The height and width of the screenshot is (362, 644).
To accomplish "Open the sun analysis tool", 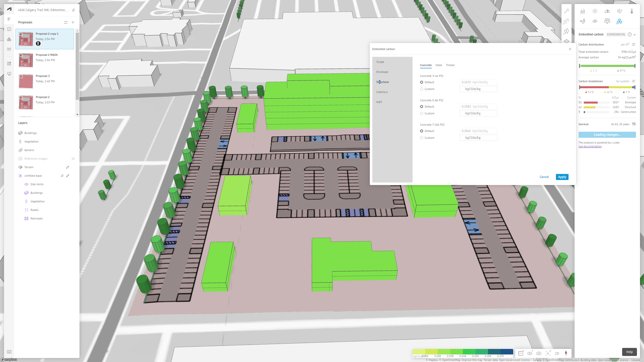I will pos(595,11).
